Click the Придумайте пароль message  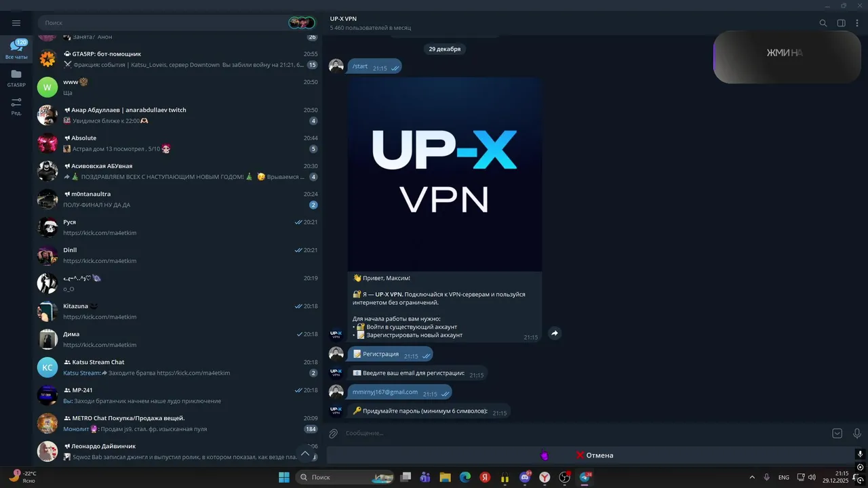pyautogui.click(x=429, y=411)
